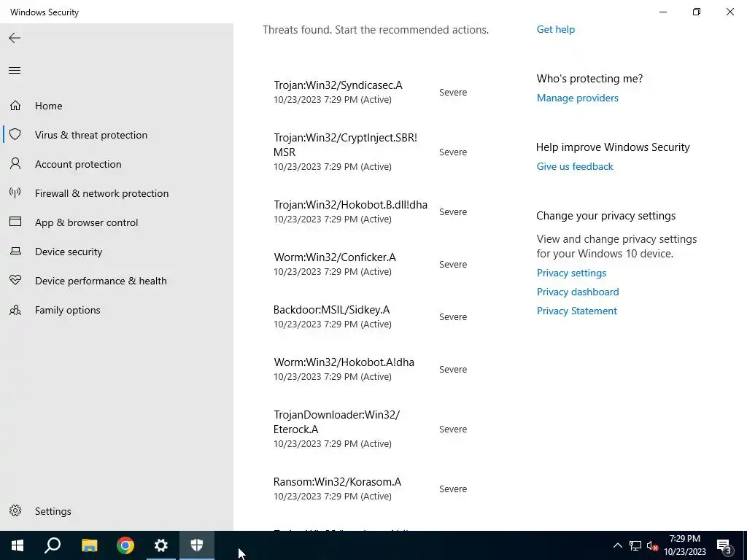This screenshot has width=747, height=560.
Task: Click 'Help improve Windows Security' heading
Action: pyautogui.click(x=613, y=147)
